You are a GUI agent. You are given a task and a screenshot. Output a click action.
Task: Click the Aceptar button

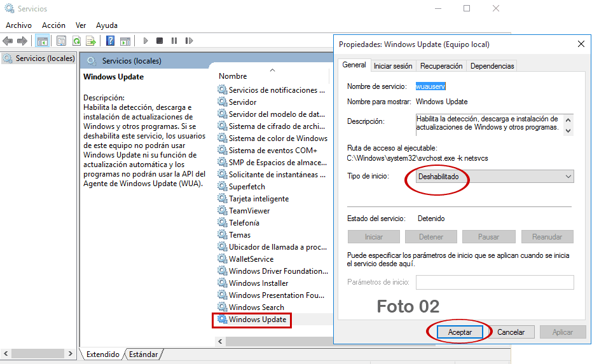(x=460, y=332)
